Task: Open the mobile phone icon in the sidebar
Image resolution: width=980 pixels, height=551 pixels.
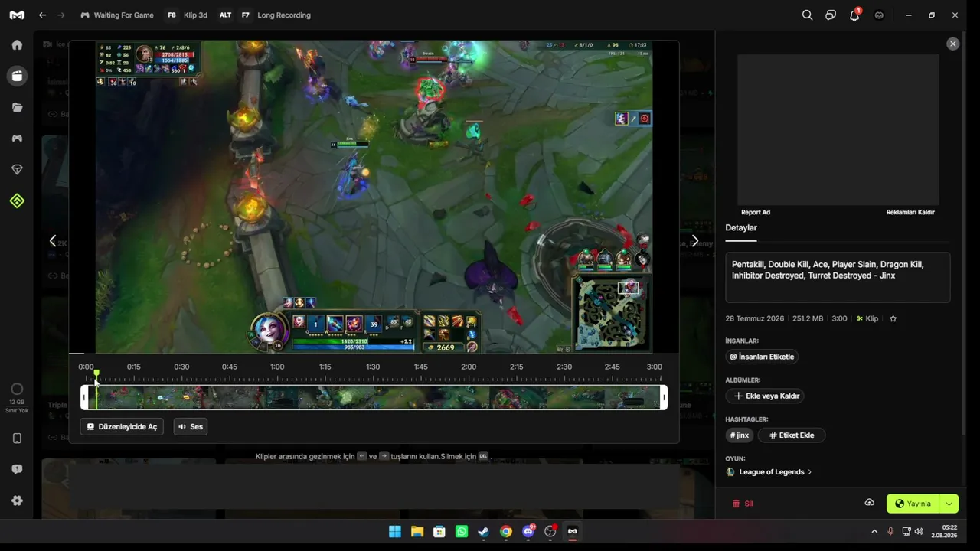Action: coord(17,439)
